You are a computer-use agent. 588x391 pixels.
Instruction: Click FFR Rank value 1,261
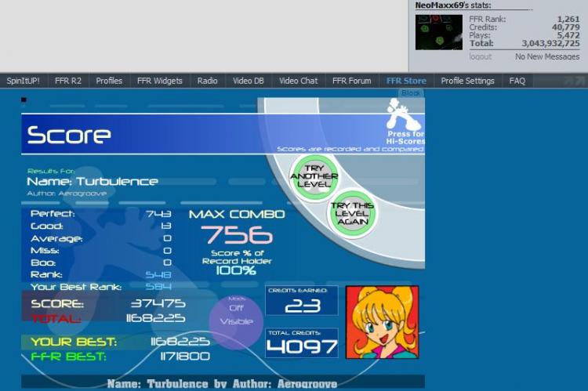568,19
